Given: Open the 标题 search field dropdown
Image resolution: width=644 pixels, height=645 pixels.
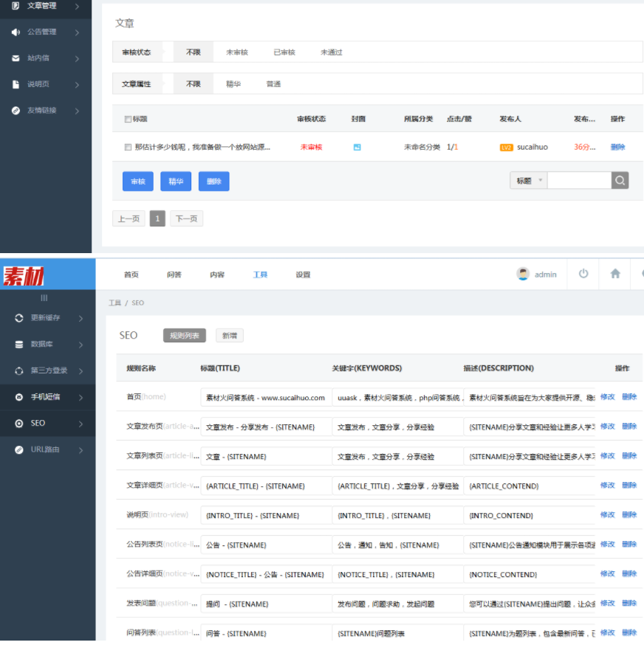Looking at the screenshot, I should point(528,180).
